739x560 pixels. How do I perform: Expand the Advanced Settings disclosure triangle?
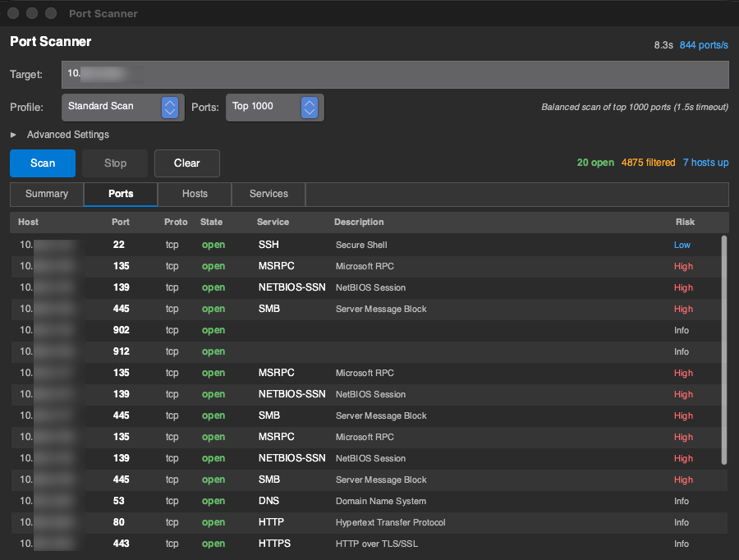[13, 135]
